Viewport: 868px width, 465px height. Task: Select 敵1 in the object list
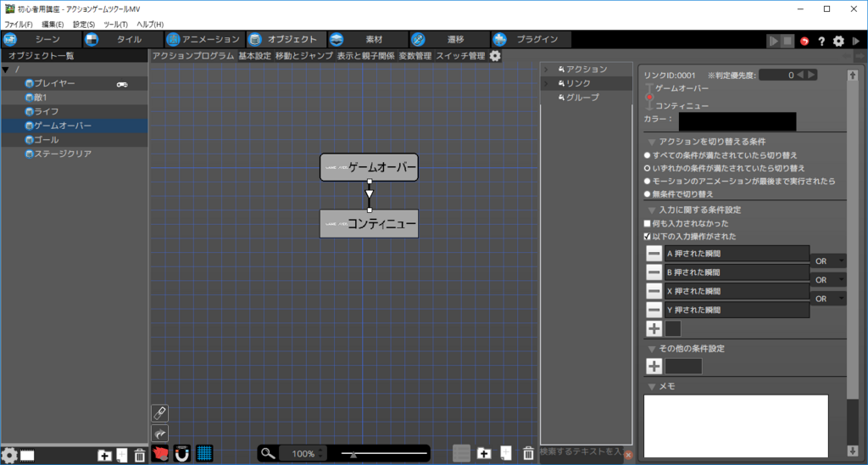tap(75, 98)
